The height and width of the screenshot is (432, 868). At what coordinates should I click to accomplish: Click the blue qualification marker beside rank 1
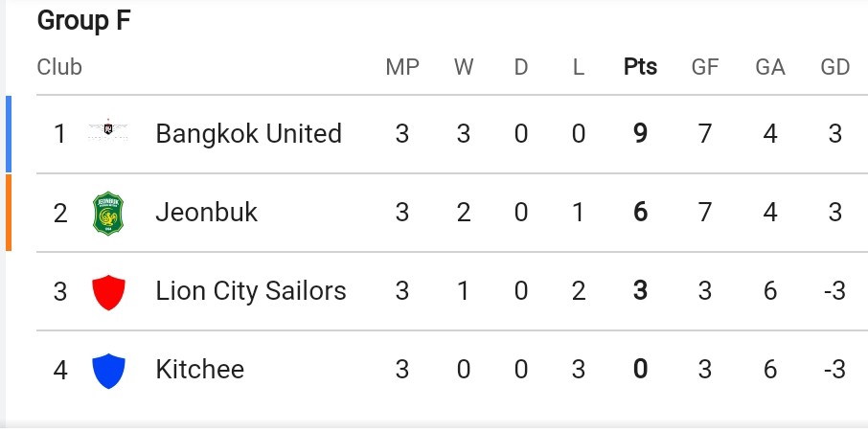point(9,134)
